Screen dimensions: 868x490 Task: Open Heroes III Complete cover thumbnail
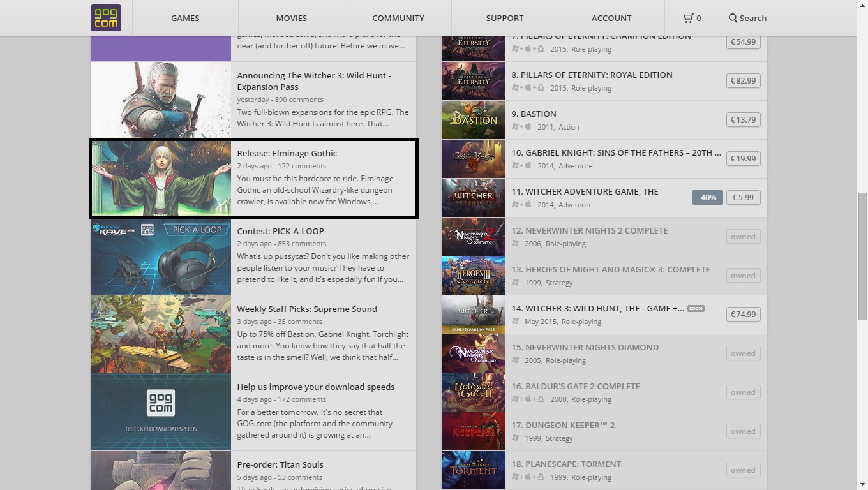[x=474, y=275]
